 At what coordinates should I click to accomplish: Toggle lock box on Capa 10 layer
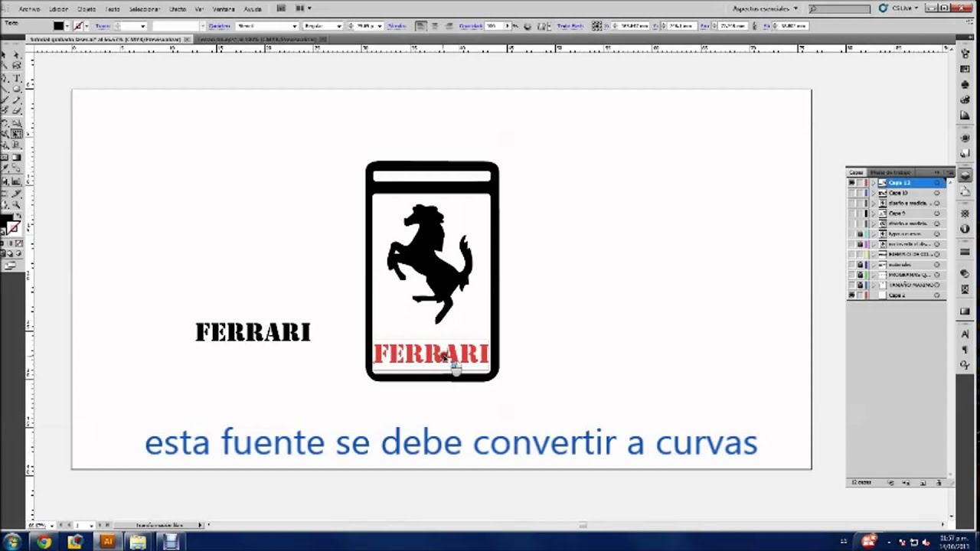pos(861,193)
